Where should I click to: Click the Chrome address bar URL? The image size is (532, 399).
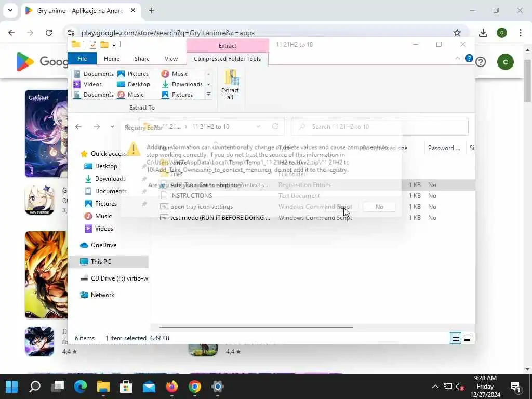(168, 33)
